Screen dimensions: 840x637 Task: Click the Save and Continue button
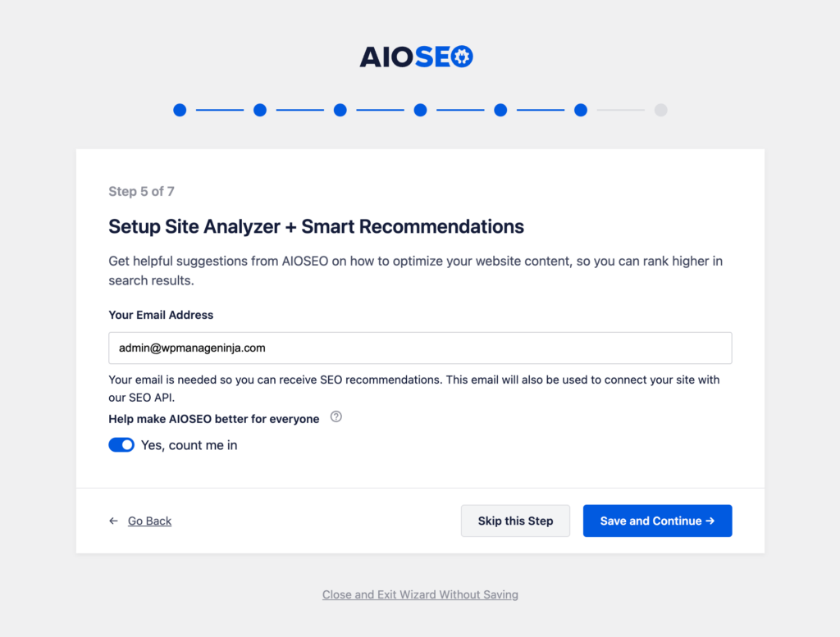657,521
